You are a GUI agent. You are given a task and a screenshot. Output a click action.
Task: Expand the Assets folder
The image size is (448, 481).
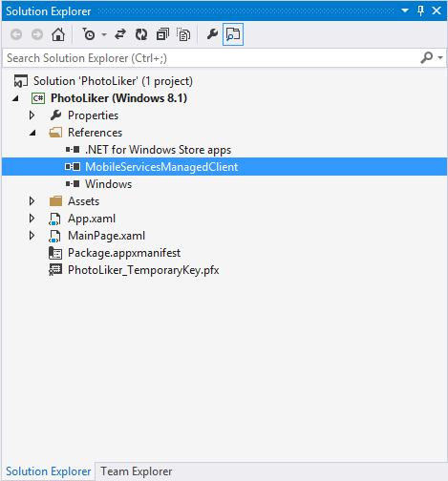click(x=32, y=201)
